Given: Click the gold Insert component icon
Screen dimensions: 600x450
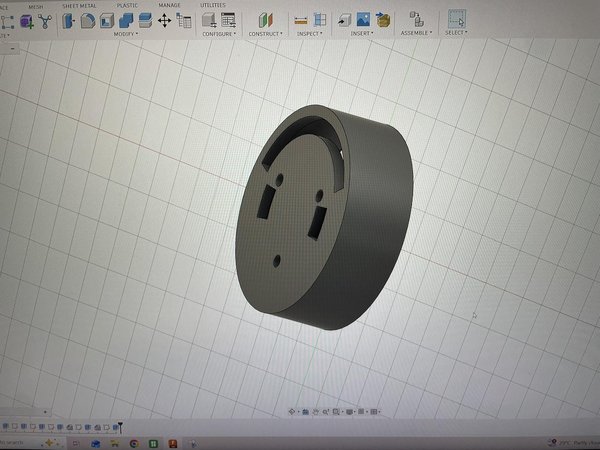Looking at the screenshot, I should 383,19.
